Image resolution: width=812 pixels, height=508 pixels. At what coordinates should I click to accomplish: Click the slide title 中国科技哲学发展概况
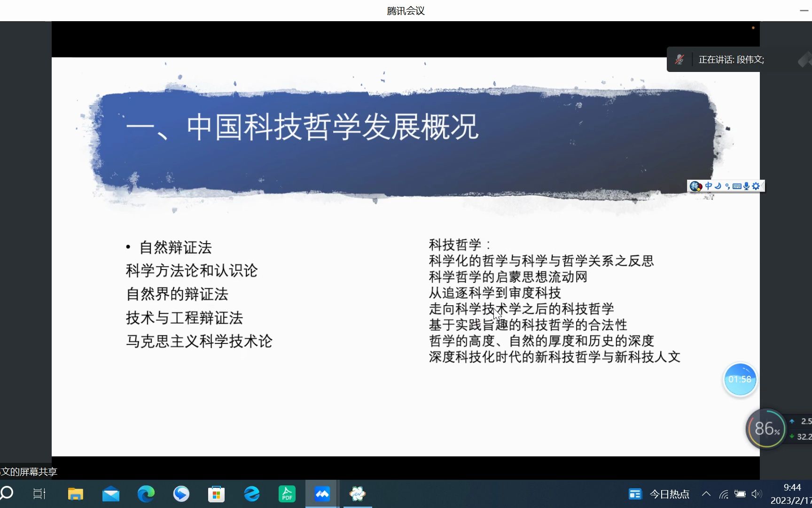click(332, 127)
